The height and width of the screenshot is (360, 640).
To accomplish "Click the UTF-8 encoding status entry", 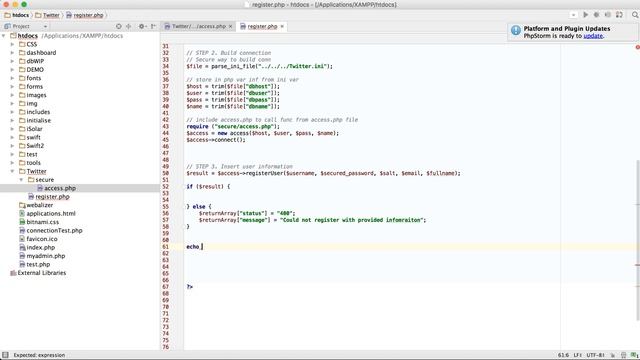I will point(595,355).
